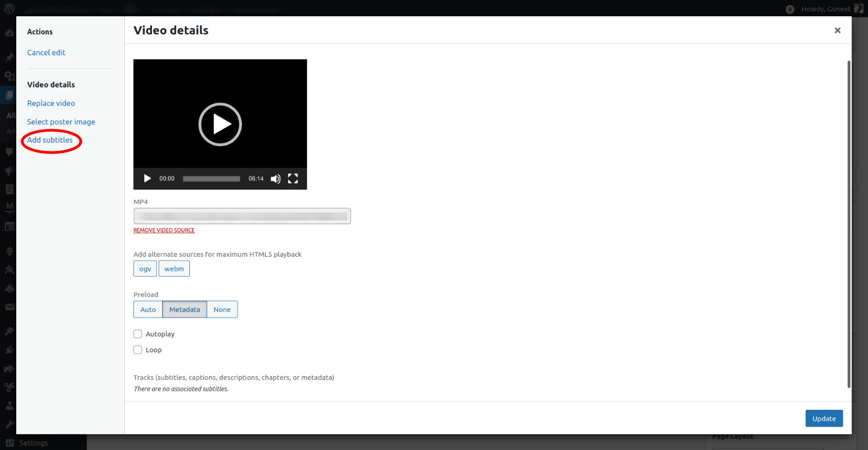868x450 pixels.
Task: Enable the Loop checkbox
Action: pos(138,350)
